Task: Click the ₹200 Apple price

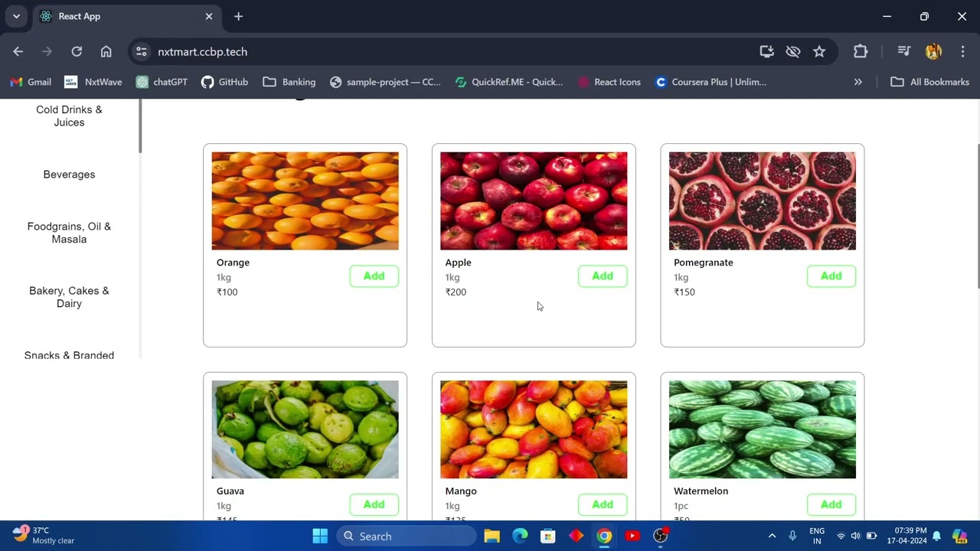Action: [x=456, y=292]
